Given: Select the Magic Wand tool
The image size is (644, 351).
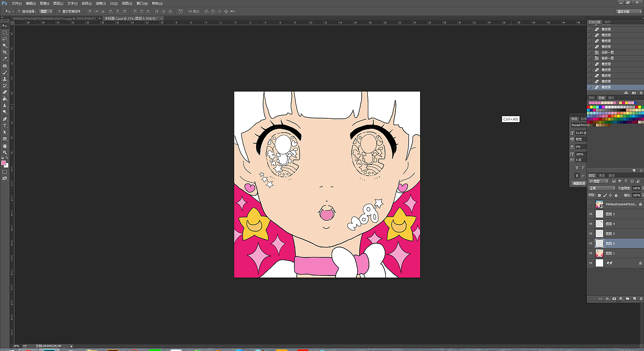Looking at the screenshot, I should tap(5, 45).
